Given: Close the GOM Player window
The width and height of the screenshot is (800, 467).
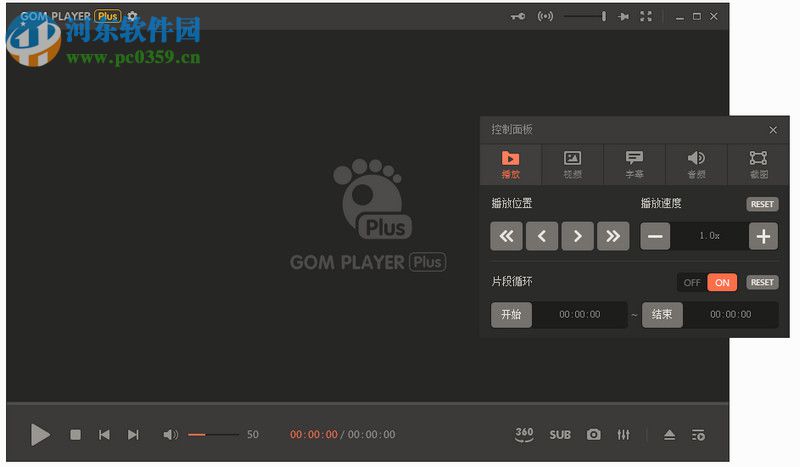Looking at the screenshot, I should (714, 16).
